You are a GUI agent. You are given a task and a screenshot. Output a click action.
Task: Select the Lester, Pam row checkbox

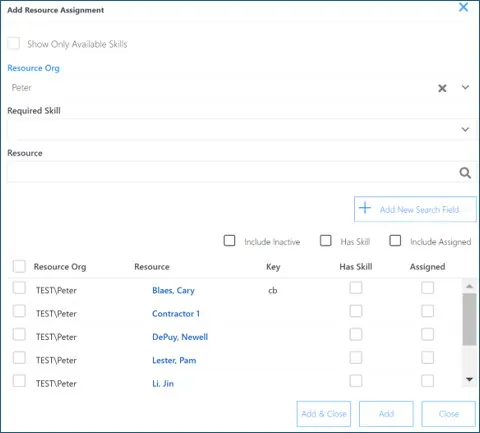19,358
